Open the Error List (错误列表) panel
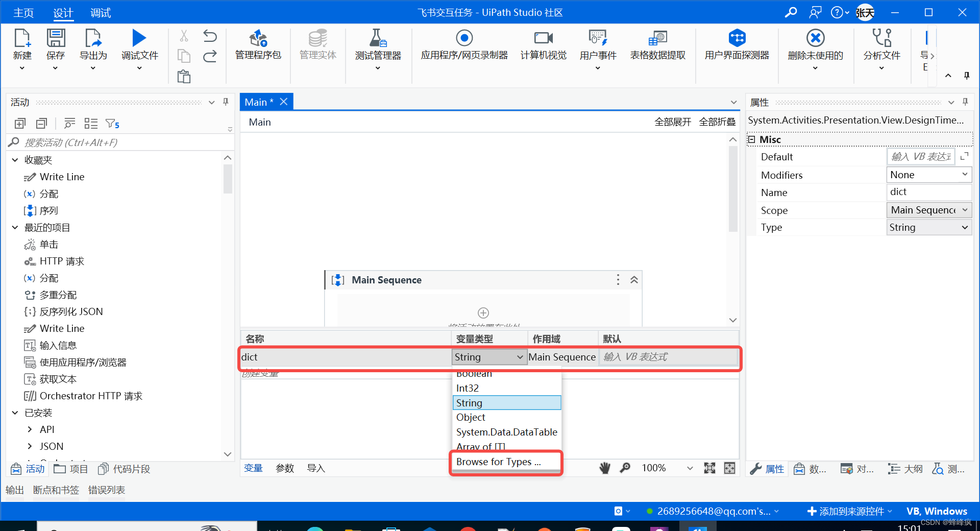Image resolution: width=980 pixels, height=531 pixels. [107, 490]
